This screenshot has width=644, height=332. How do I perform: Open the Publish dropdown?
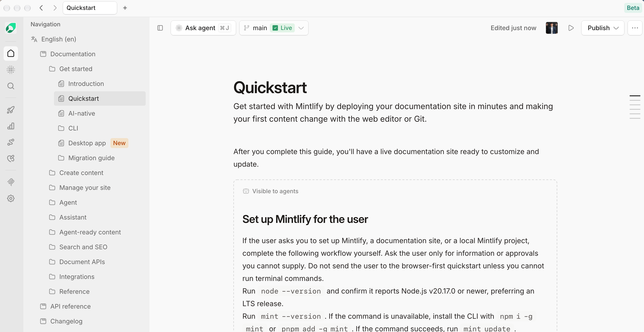click(602, 28)
